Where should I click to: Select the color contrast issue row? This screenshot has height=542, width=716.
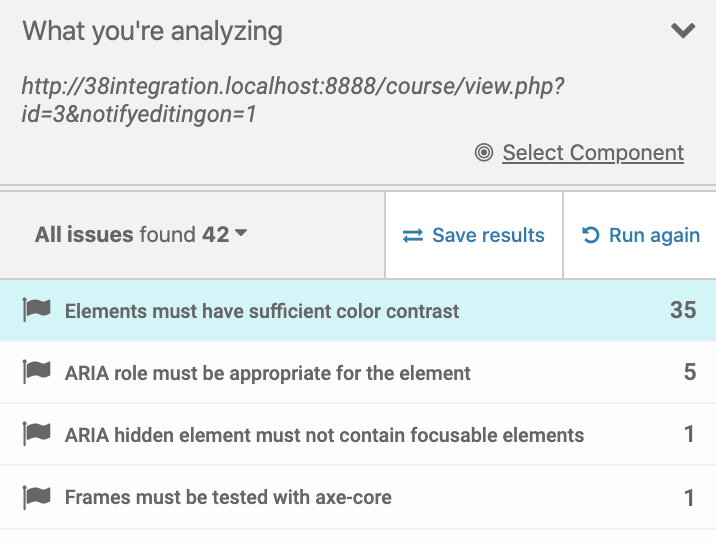tap(358, 310)
